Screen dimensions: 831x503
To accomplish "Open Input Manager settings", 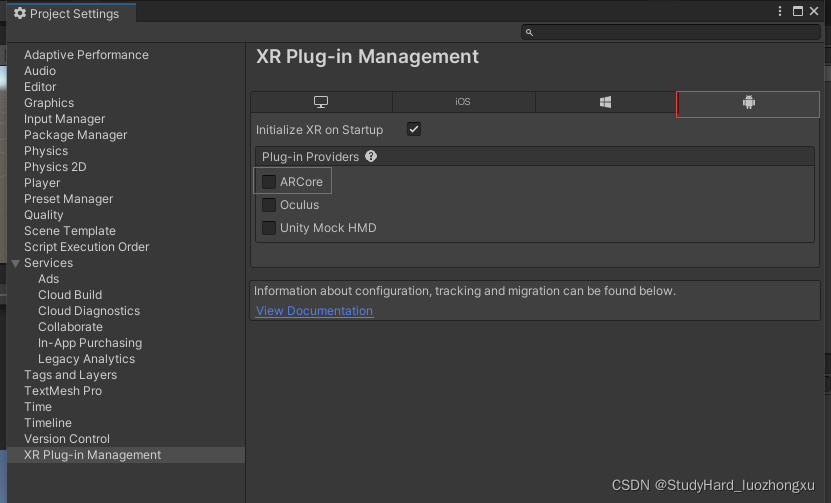I will click(65, 119).
